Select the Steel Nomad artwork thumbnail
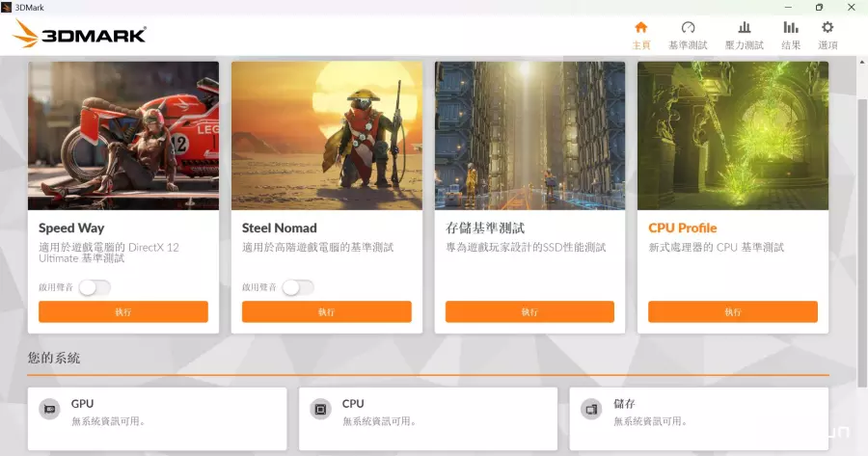Screen dimensions: 868x456 pos(326,135)
